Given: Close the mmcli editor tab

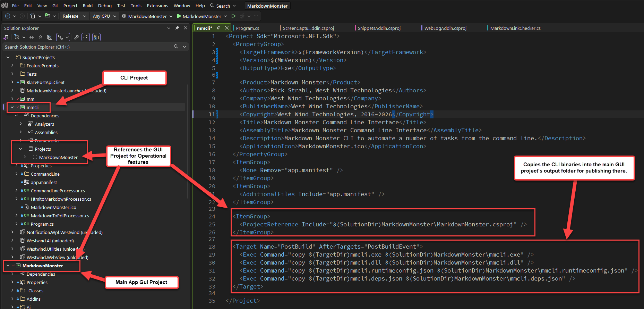Looking at the screenshot, I should tap(227, 28).
